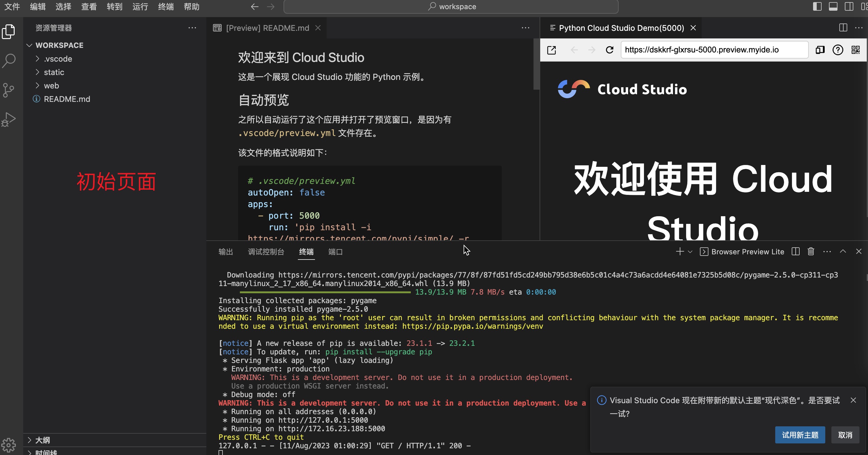The height and width of the screenshot is (455, 868).
Task: Open Run and Debug view icon
Action: (9, 119)
